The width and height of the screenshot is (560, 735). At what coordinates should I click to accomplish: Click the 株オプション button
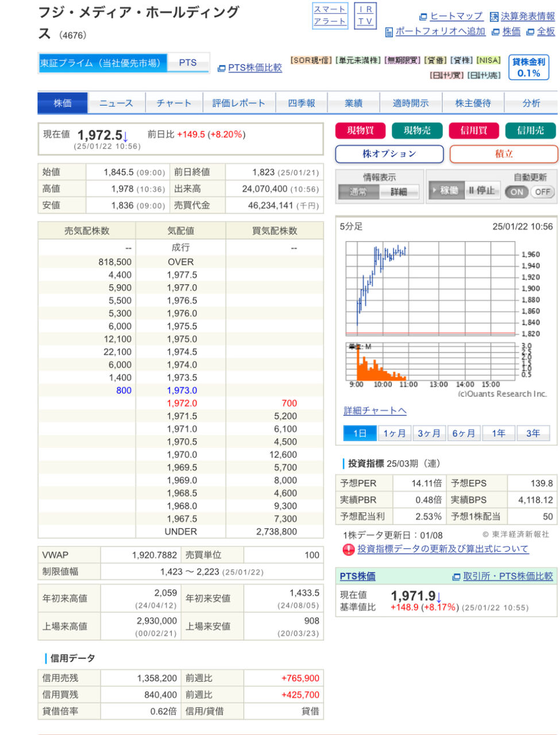coord(389,154)
